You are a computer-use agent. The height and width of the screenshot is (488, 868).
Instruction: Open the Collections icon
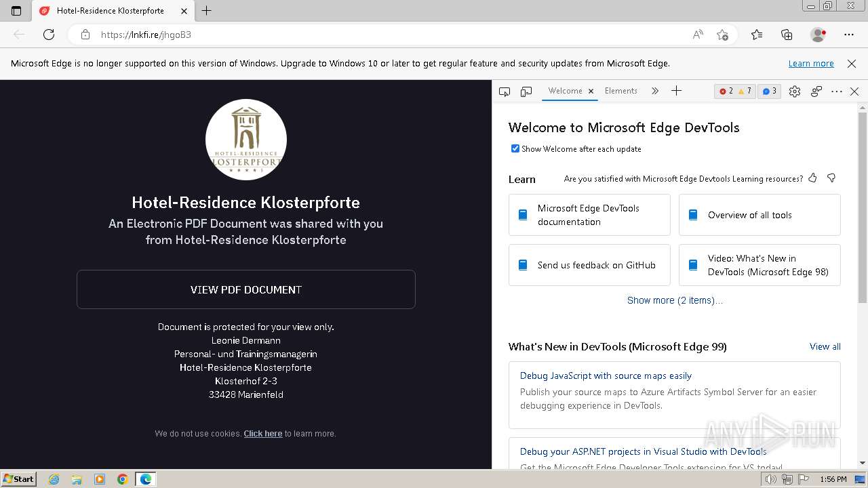[787, 35]
